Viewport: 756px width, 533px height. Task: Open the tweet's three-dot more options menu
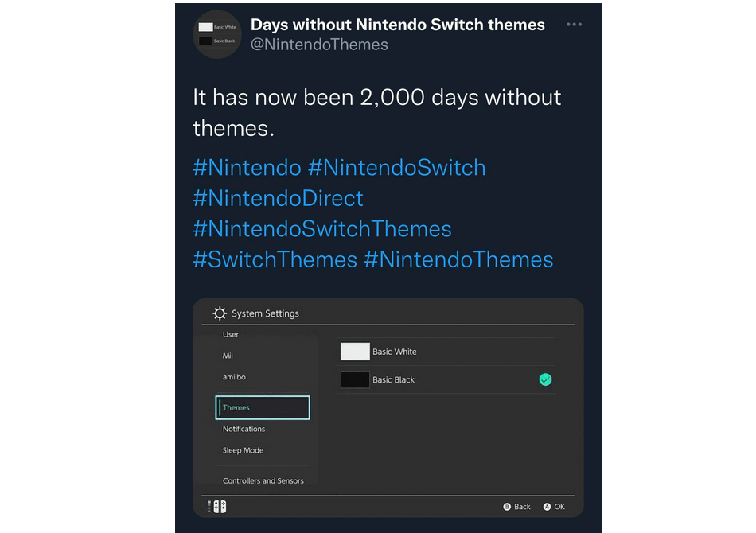(574, 25)
